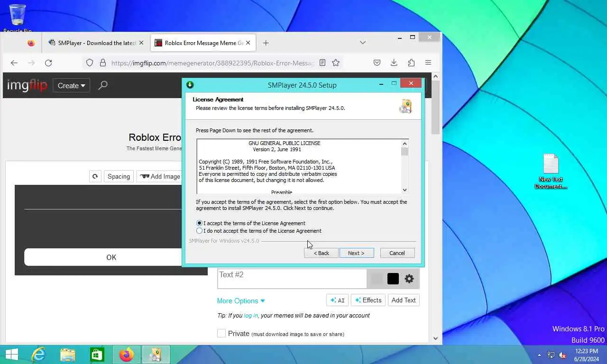This screenshot has width=607, height=364.
Task: Click the browser page scroll up arrow
Action: [436, 76]
